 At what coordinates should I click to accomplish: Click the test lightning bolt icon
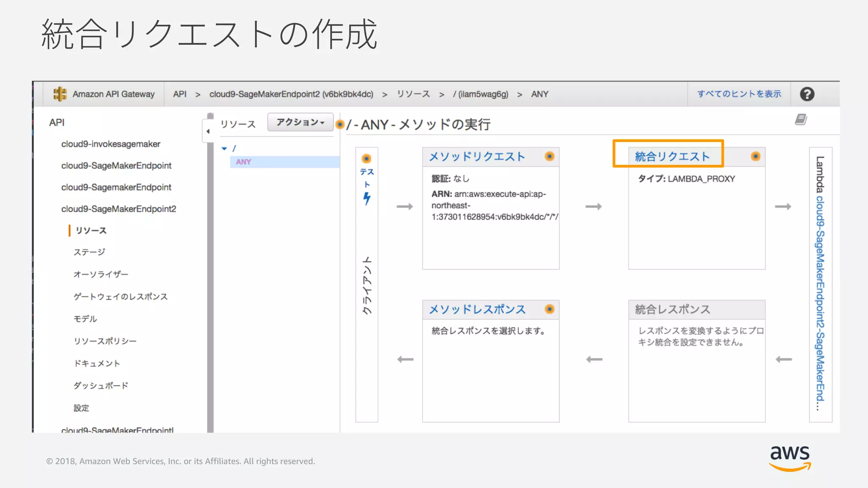coord(367,198)
